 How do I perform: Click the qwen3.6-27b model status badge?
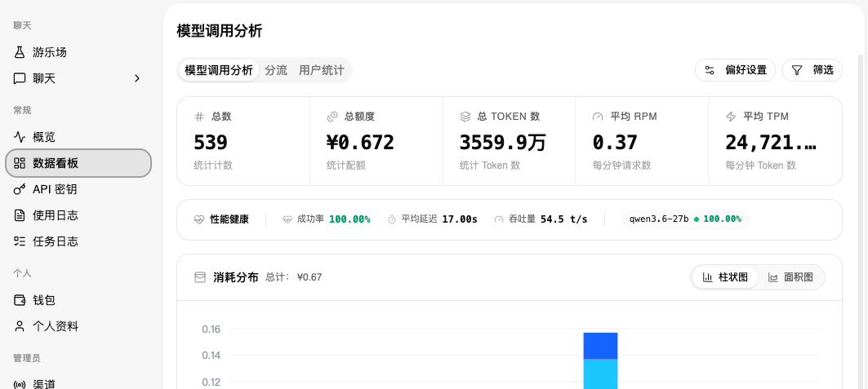coord(685,219)
